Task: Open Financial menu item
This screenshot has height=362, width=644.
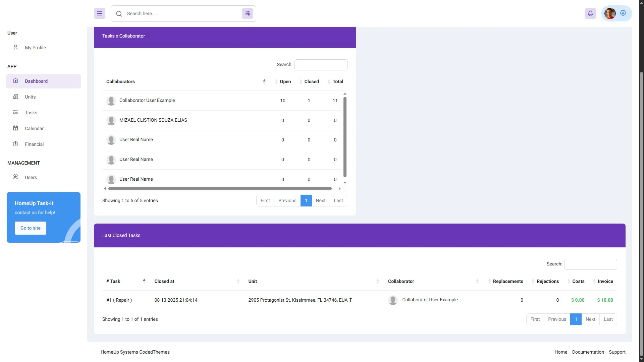Action: click(44, 144)
